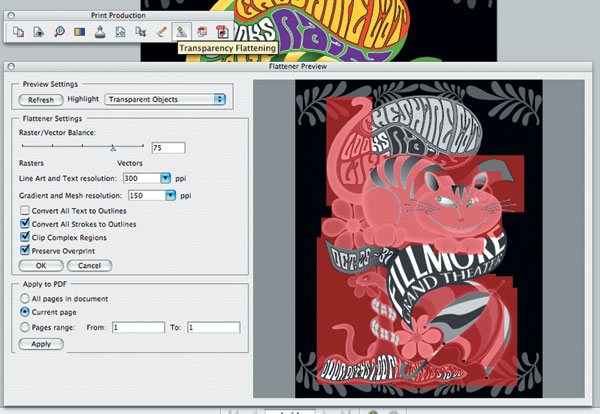Image resolution: width=600 pixels, height=414 pixels.
Task: Click the Transparency Flattening tool icon
Action: 181,32
